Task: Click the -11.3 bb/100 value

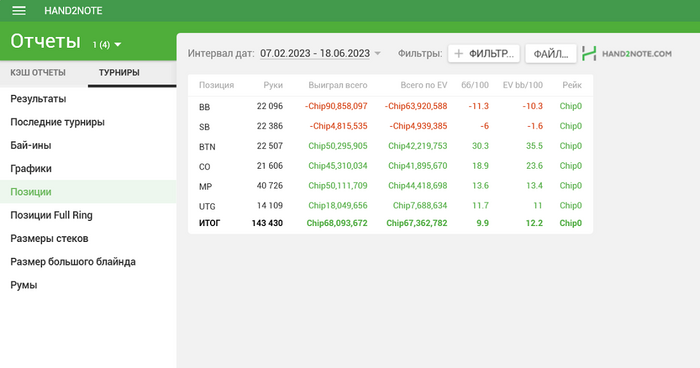Action: tap(479, 106)
